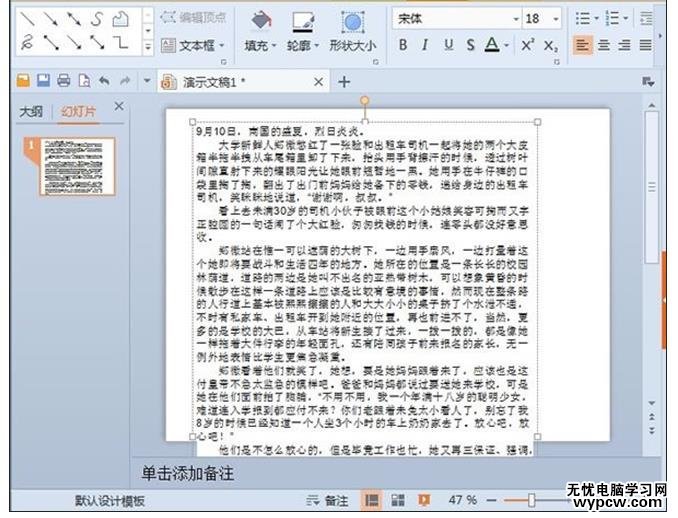Click the numbered list icon
The image size is (678, 518).
coord(612,19)
